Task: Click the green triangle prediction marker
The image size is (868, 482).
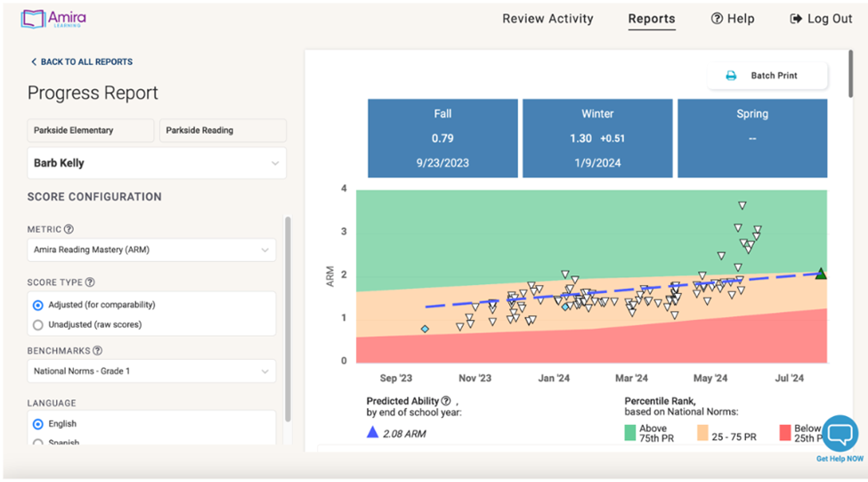Action: point(821,274)
